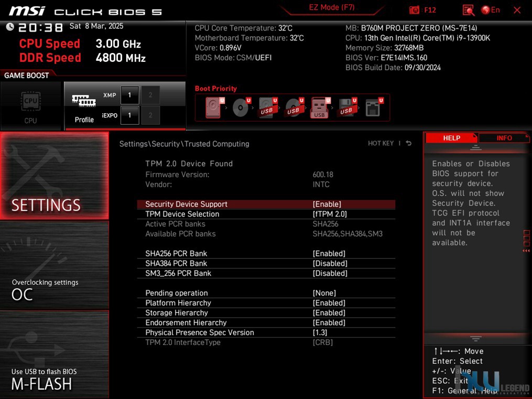Click the CPU Core Temperature 32°C reading
Screen dimensions: 532x399
point(243,28)
